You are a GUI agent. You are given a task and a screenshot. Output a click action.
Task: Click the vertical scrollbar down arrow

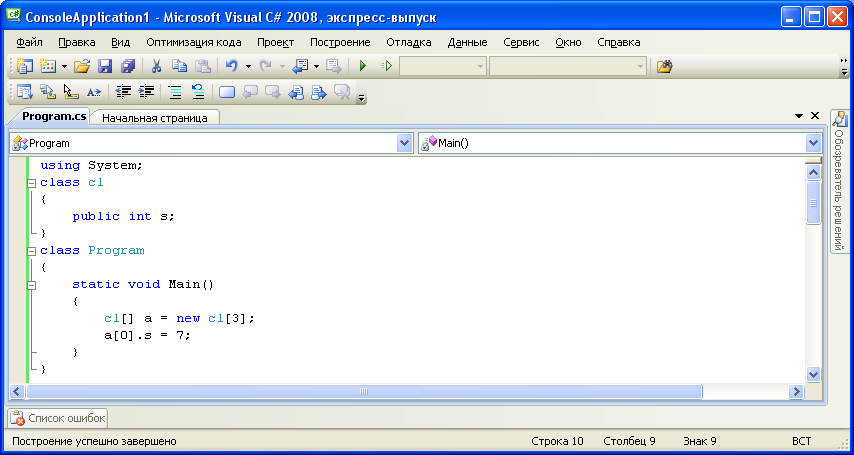tap(813, 374)
